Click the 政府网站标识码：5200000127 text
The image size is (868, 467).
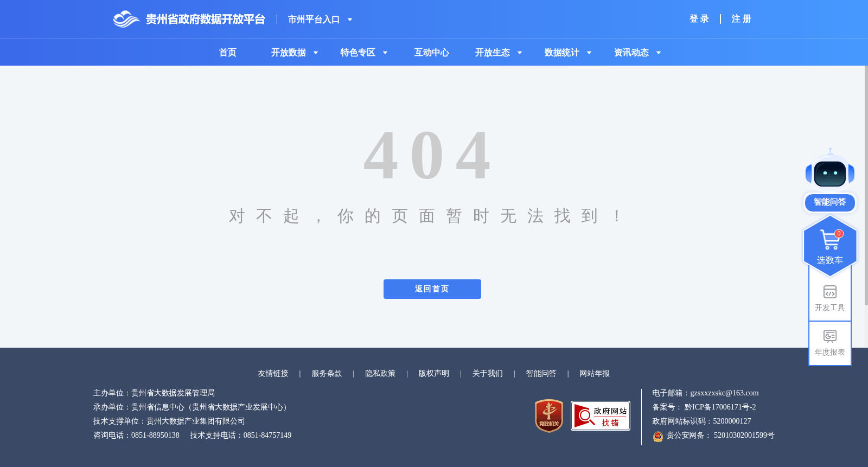point(701,421)
